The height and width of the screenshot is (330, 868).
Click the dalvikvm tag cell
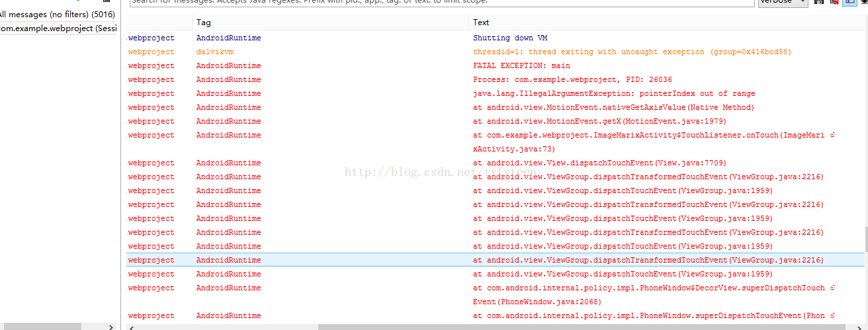(x=214, y=52)
